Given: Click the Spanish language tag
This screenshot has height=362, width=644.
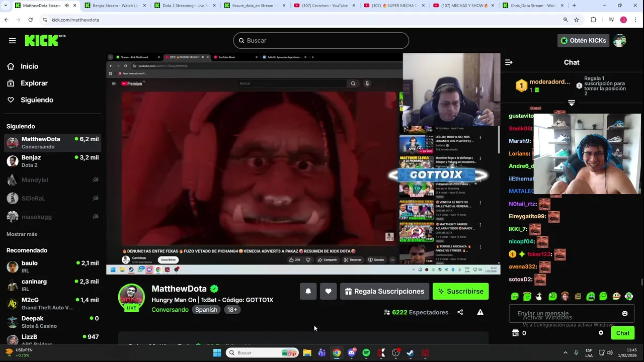Looking at the screenshot, I should [x=206, y=310].
